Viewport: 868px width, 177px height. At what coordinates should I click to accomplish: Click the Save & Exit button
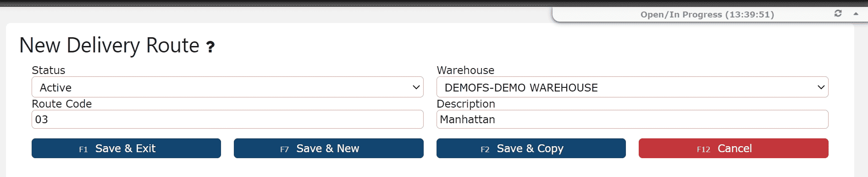(126, 148)
